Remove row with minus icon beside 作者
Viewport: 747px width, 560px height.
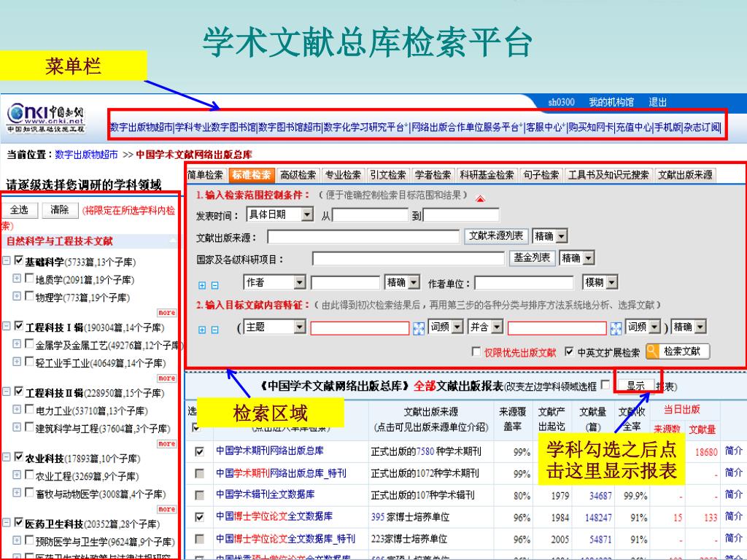pyautogui.click(x=215, y=285)
